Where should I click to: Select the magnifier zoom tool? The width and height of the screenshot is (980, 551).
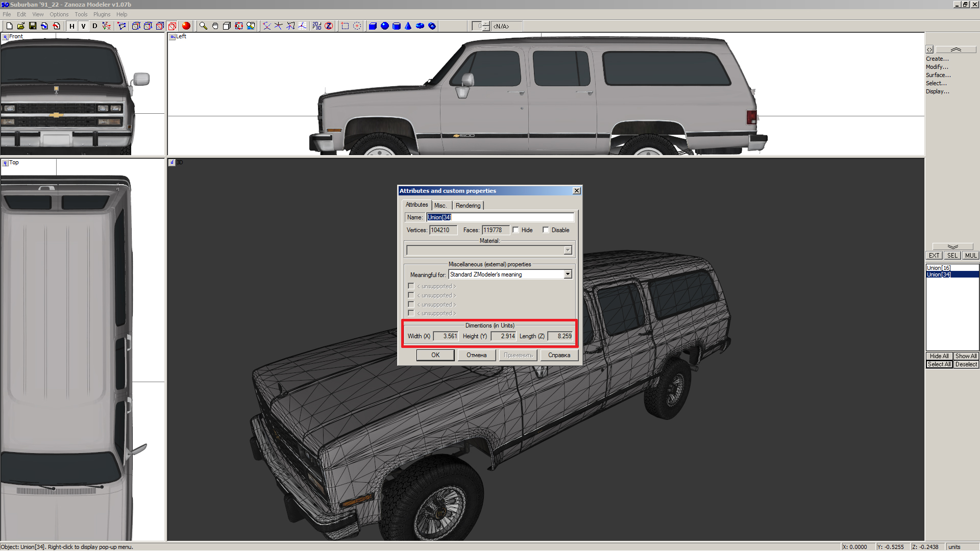pyautogui.click(x=203, y=26)
